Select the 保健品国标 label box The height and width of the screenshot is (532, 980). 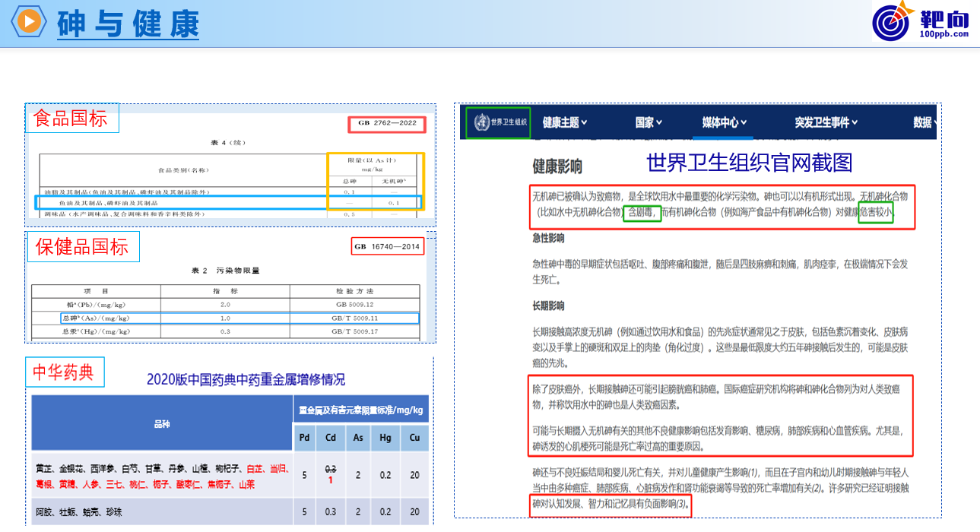pos(82,247)
